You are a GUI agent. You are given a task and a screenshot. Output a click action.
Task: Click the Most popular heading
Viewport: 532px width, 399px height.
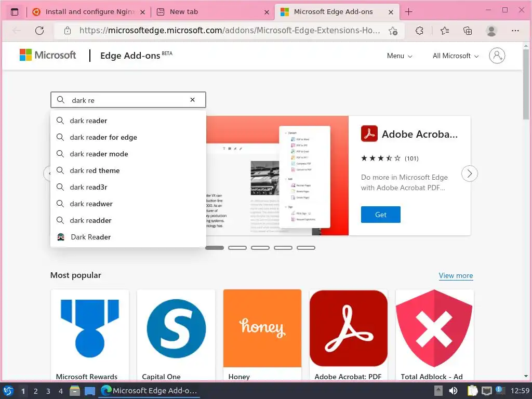pyautogui.click(x=76, y=275)
